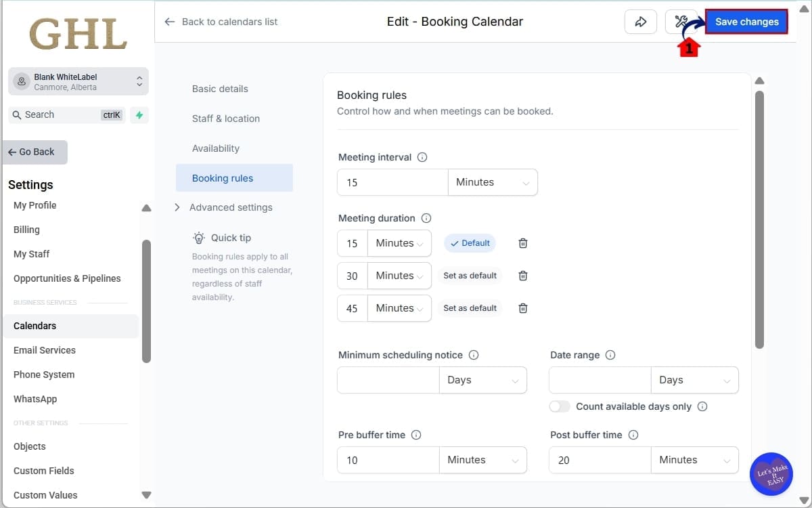Open My Profile settings
Screen dimensions: 812x508
pyautogui.click(x=35, y=205)
